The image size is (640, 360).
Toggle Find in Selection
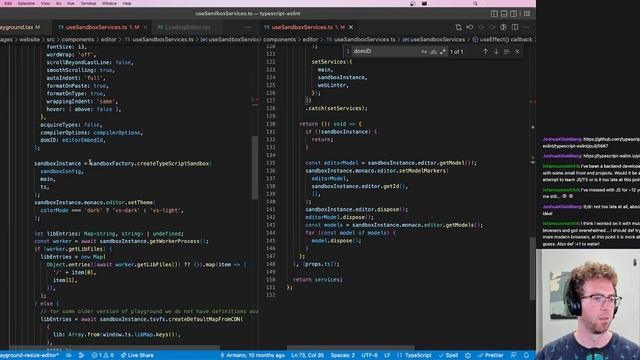[x=507, y=51]
